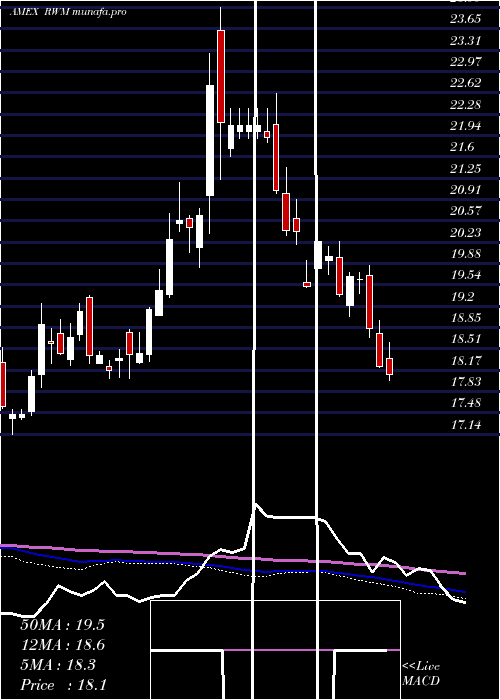Click the 22.62 price axis label
The image size is (500, 700).
(x=466, y=83)
